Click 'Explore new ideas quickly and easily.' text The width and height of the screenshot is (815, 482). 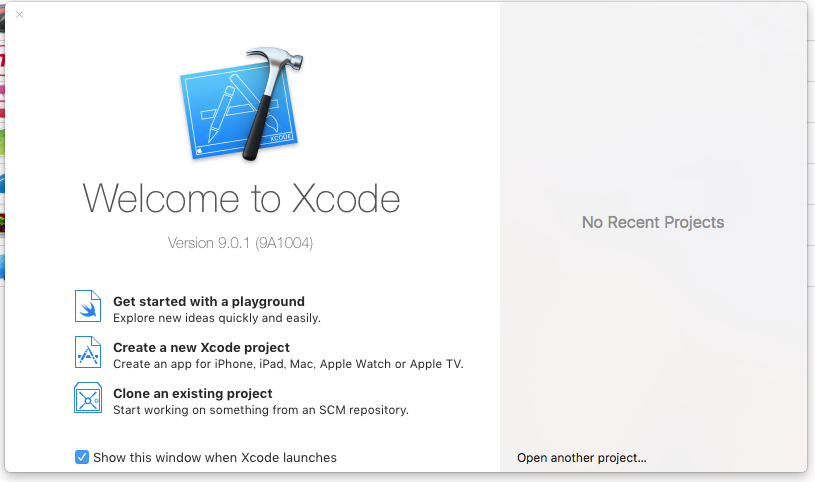[x=217, y=318]
